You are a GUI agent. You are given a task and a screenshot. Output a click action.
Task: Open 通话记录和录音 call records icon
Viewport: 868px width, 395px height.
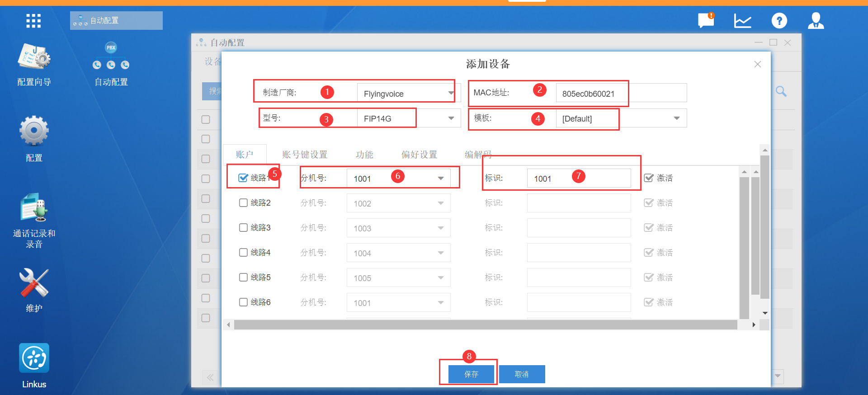coord(34,208)
